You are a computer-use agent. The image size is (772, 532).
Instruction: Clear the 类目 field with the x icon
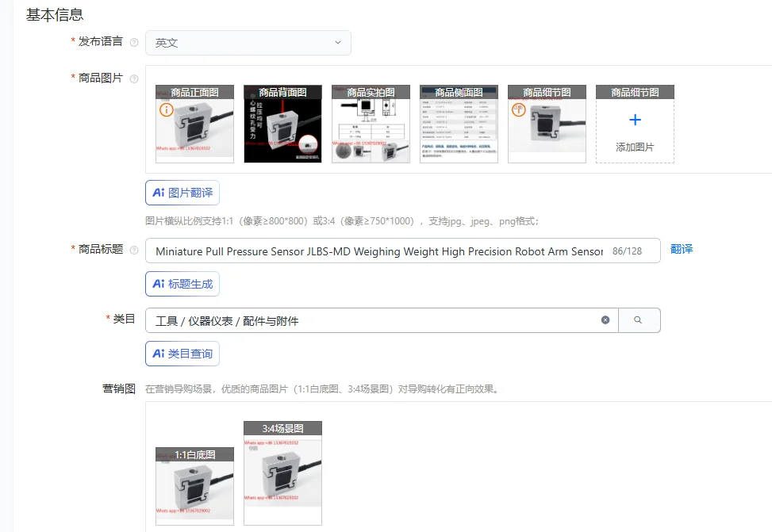[x=605, y=320]
